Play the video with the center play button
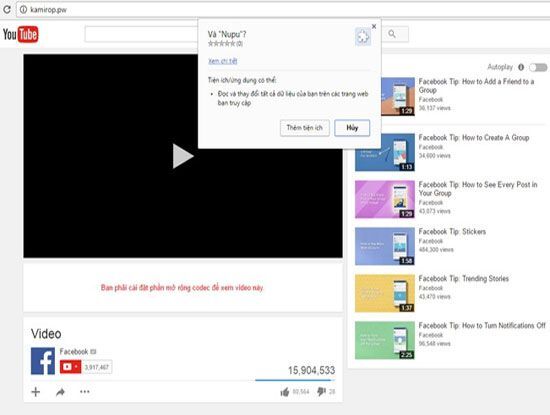Viewport: 550px width, 415px height. click(183, 156)
